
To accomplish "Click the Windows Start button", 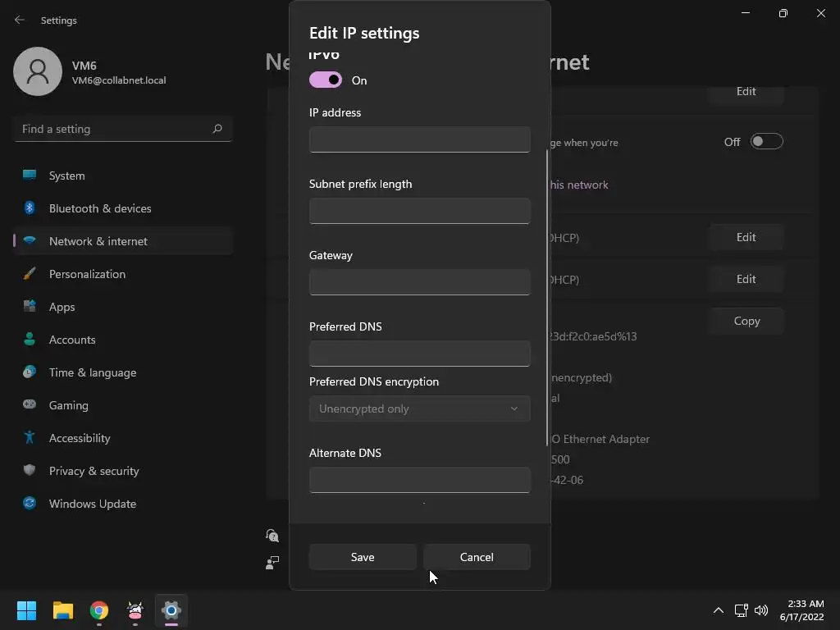I will coord(26,610).
